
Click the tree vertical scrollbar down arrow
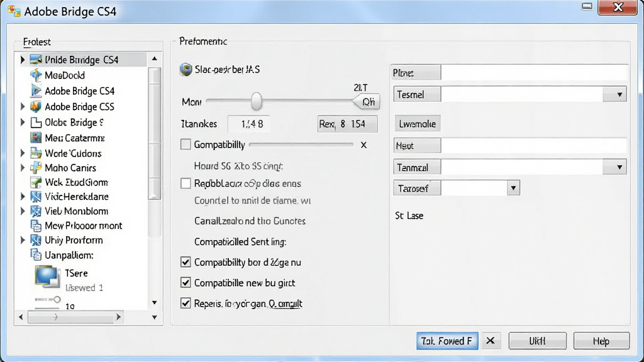155,302
